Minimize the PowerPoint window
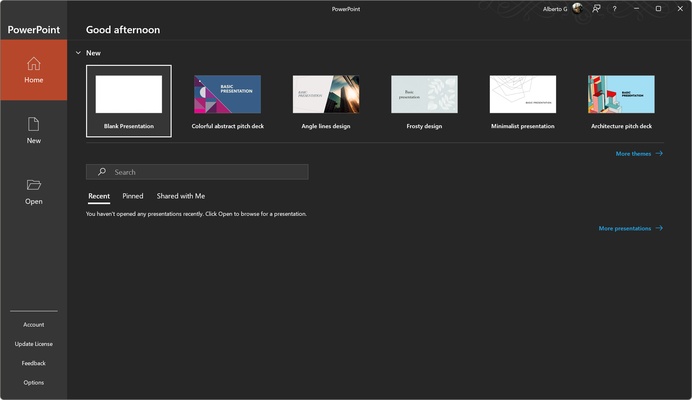Viewport: 692px width, 400px height. click(636, 8)
